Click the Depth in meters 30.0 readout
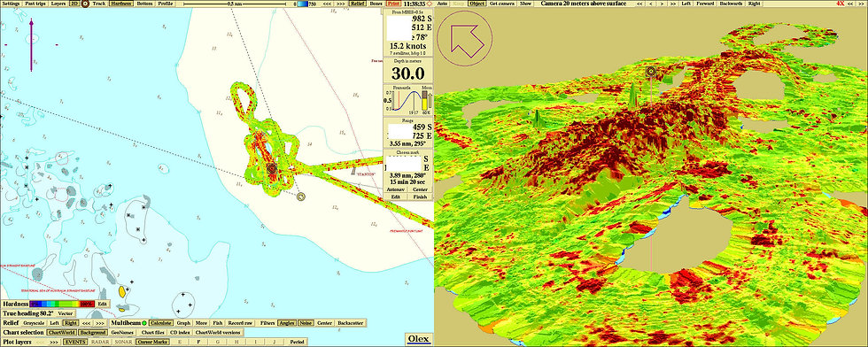This screenshot has height=347, width=868. coord(408,73)
